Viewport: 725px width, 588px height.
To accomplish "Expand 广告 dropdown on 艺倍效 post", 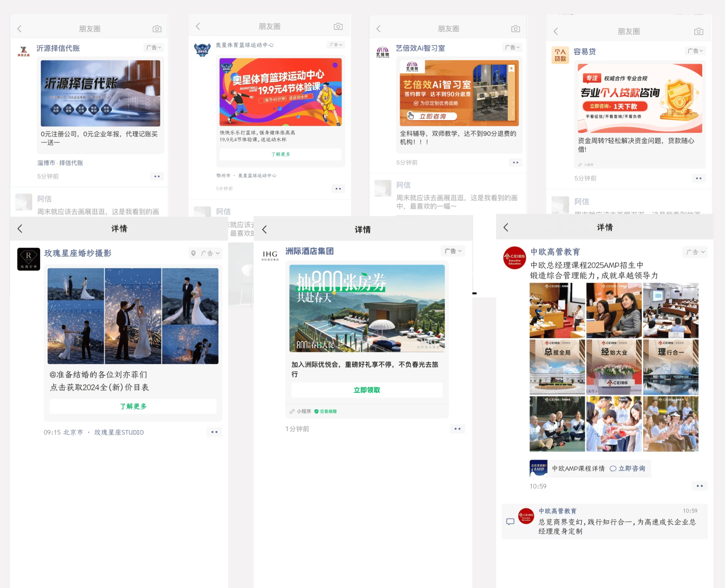I will (x=513, y=47).
